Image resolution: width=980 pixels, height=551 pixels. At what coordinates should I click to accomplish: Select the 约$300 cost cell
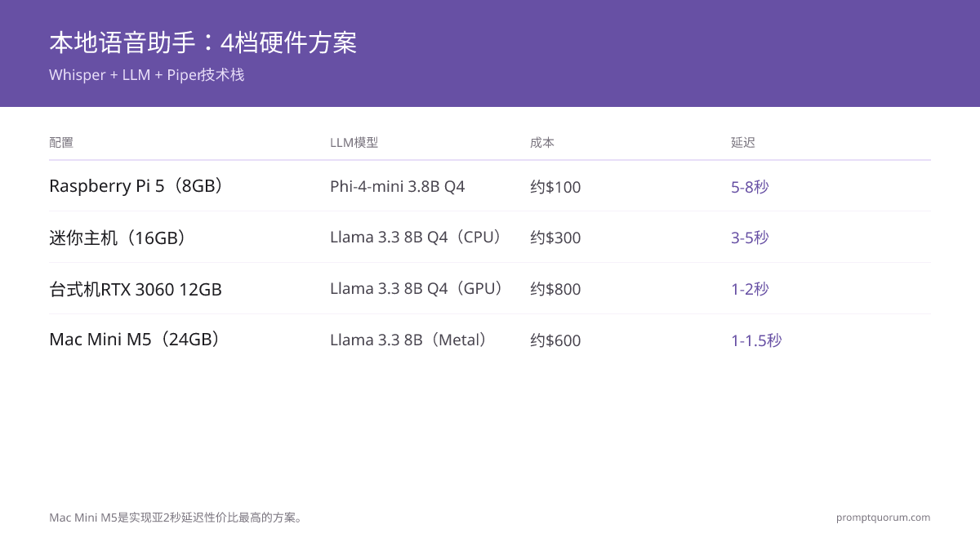click(555, 238)
